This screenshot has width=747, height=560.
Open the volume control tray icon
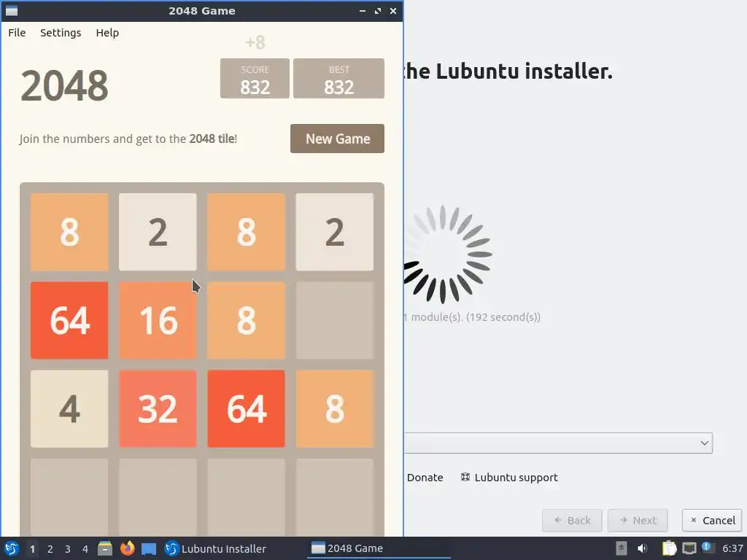coord(643,548)
